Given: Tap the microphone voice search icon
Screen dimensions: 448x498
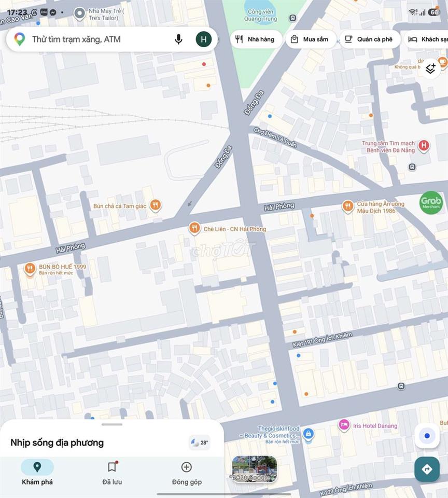Looking at the screenshot, I should coord(178,39).
